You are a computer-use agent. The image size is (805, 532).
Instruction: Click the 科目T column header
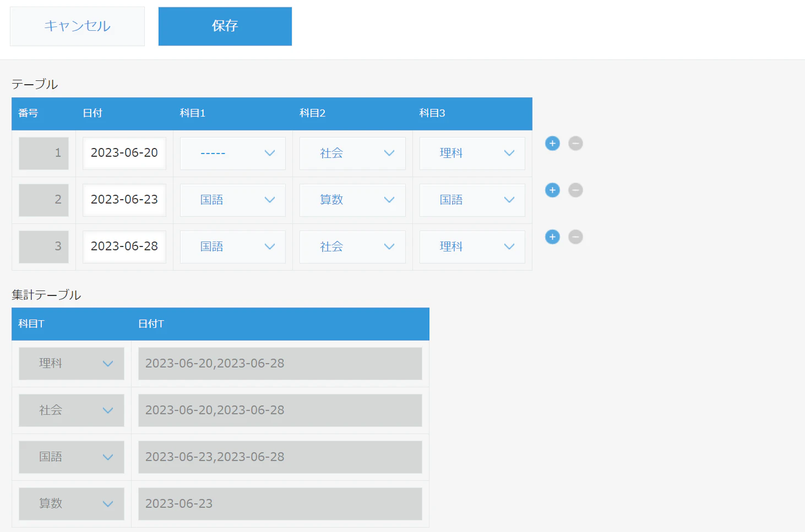click(31, 324)
